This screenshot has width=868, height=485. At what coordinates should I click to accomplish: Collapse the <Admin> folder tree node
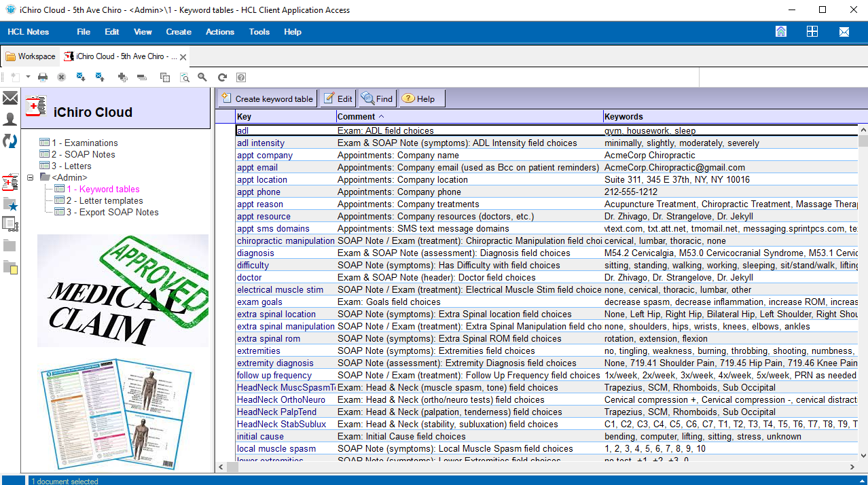[x=31, y=178]
